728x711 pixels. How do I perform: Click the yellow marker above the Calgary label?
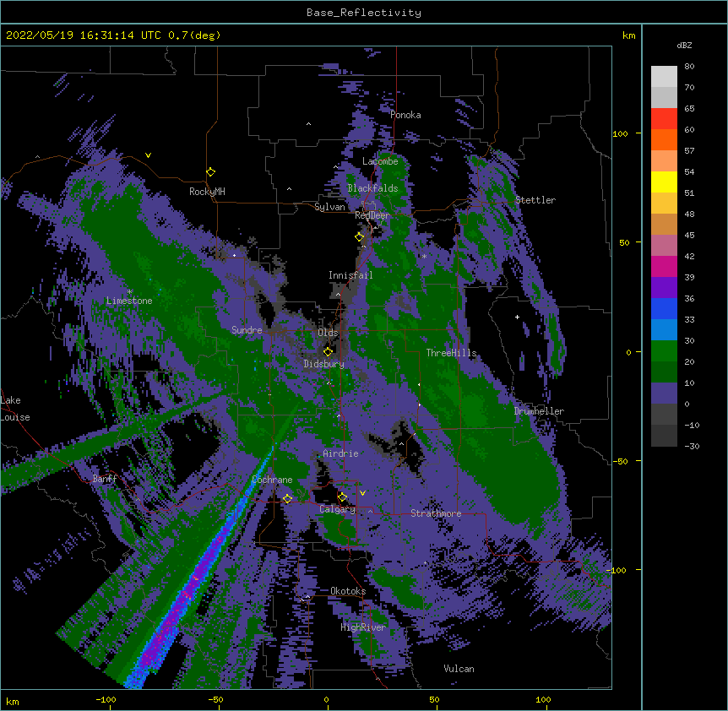(x=342, y=497)
